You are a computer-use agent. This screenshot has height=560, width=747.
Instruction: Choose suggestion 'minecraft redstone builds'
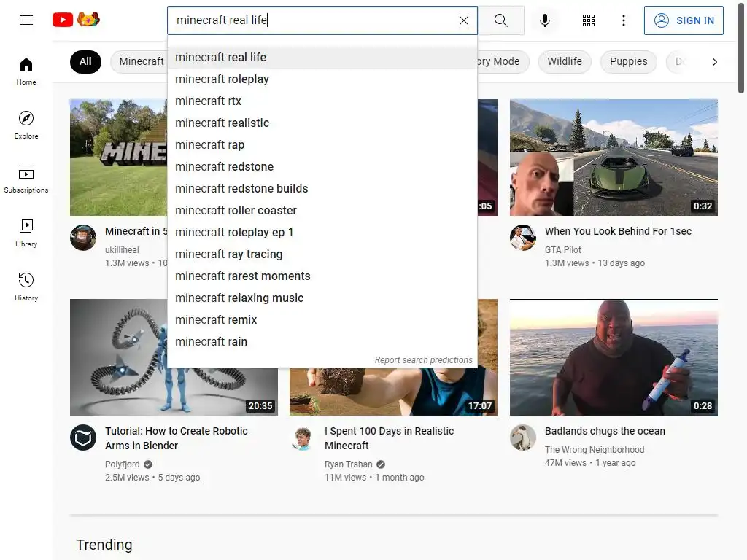coord(322,189)
